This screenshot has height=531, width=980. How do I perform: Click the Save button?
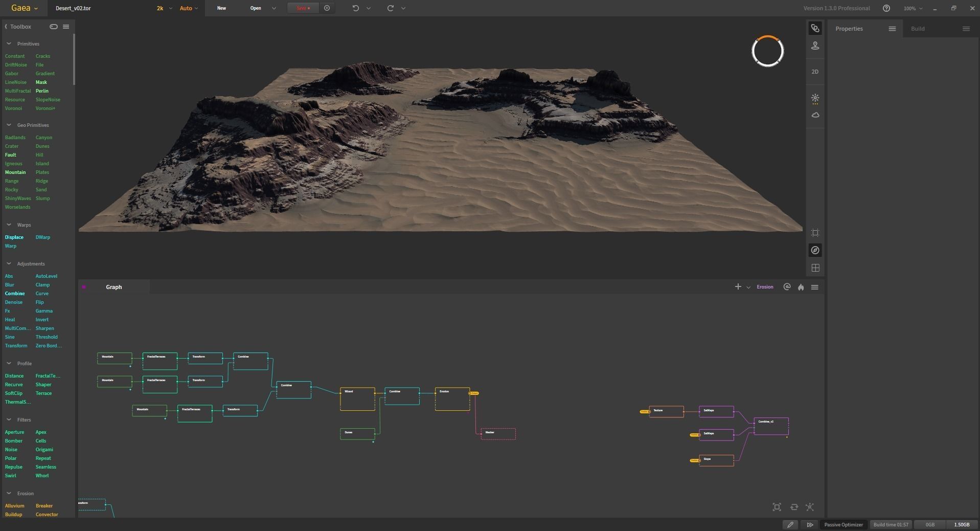pos(303,8)
